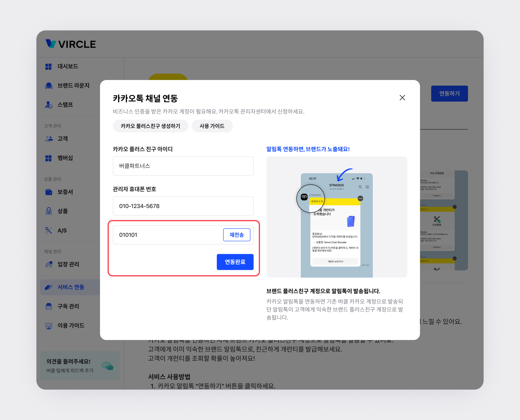The height and width of the screenshot is (420, 520).
Task: Open 멤버십 menu item
Action: tap(65, 158)
